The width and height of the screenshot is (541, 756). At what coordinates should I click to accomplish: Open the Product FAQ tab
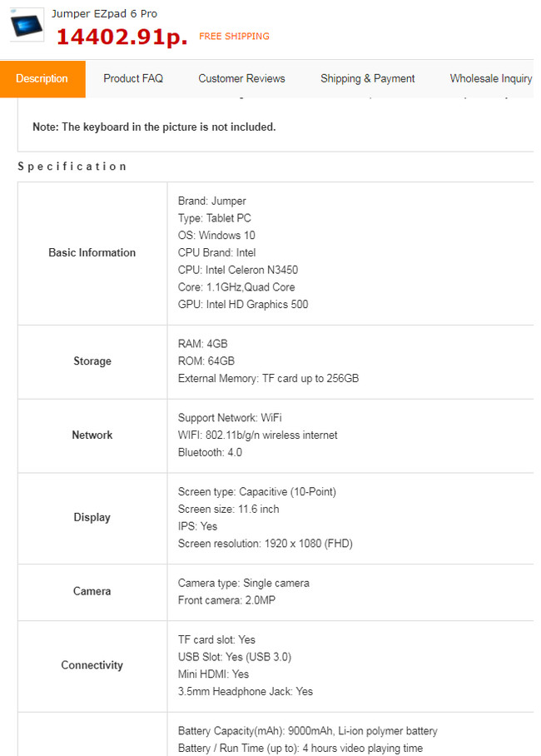tap(133, 79)
